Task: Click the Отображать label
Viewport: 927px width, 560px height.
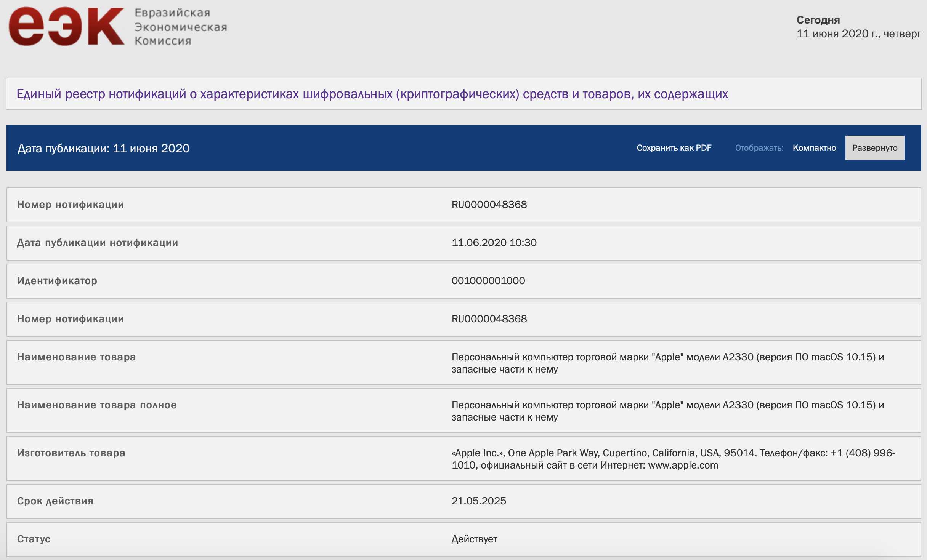Action: coord(759,148)
